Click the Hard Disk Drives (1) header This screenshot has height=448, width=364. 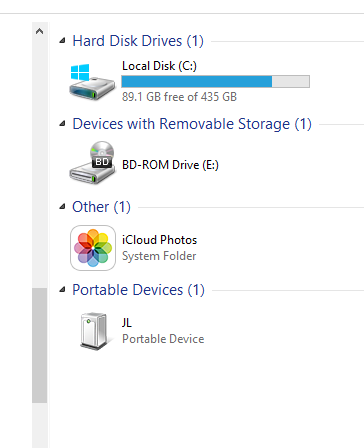click(x=138, y=41)
